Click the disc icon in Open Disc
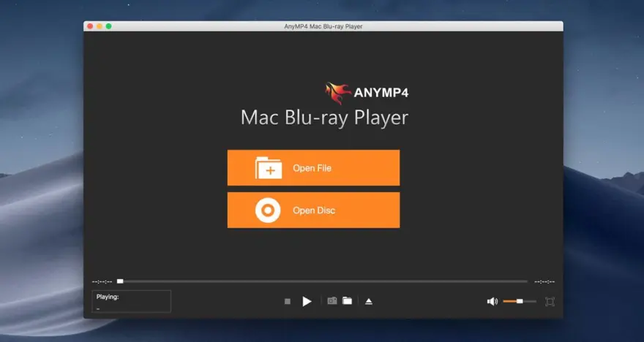This screenshot has width=644, height=342. pos(268,210)
